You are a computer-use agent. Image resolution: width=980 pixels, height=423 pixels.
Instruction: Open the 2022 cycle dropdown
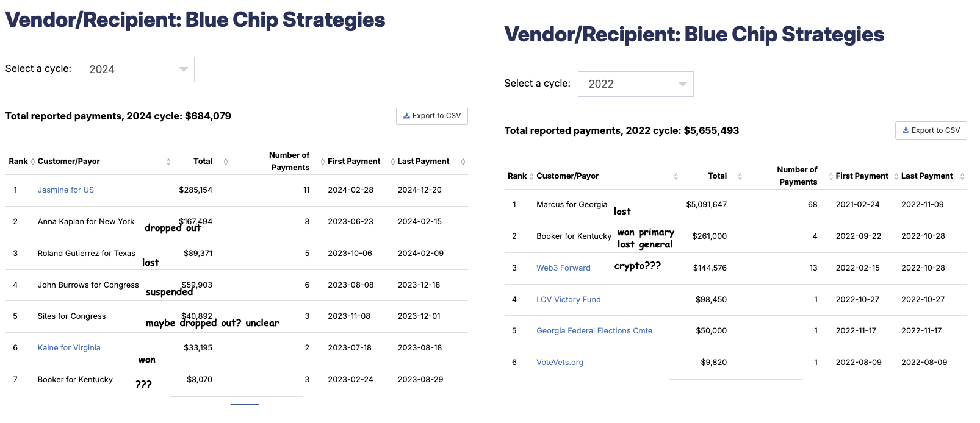pos(635,84)
